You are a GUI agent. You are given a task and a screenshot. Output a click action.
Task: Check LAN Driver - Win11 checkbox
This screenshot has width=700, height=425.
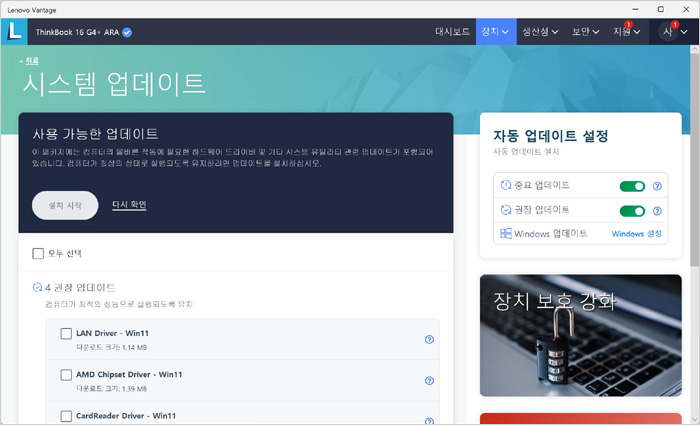(x=66, y=333)
